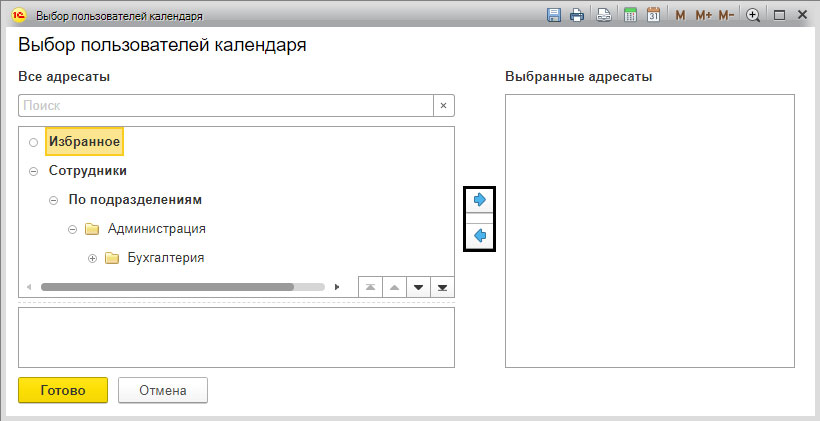Add selected addressee with right arrow
Viewport: 820px width, 421px height.
(479, 200)
